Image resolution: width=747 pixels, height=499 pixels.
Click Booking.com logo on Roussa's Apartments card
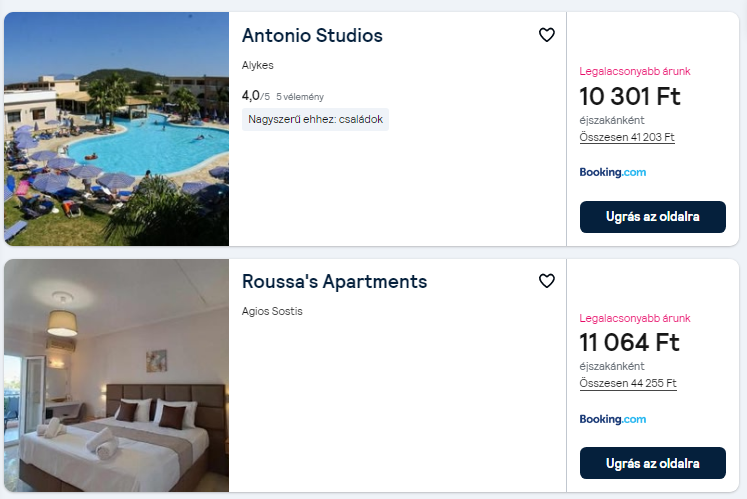(x=612, y=419)
